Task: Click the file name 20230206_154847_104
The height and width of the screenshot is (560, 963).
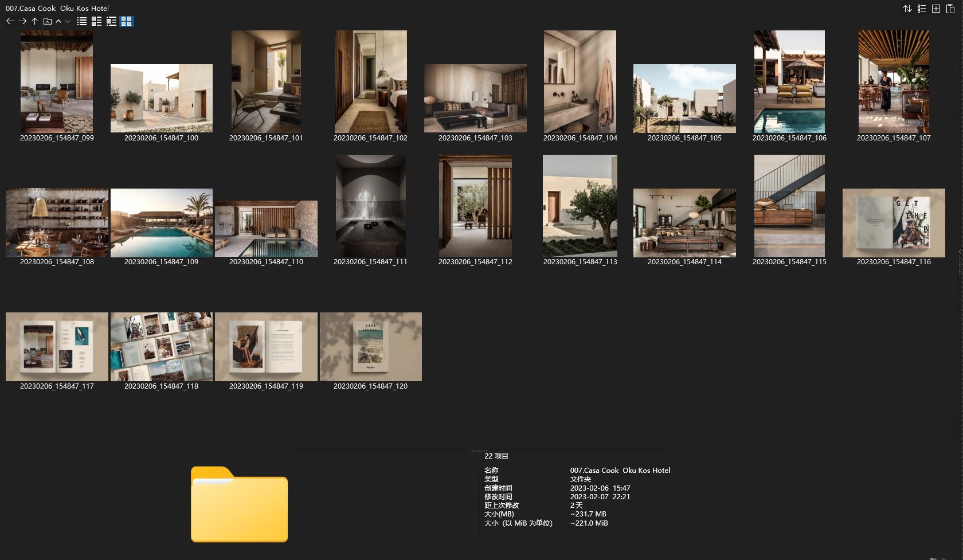Action: tap(580, 138)
